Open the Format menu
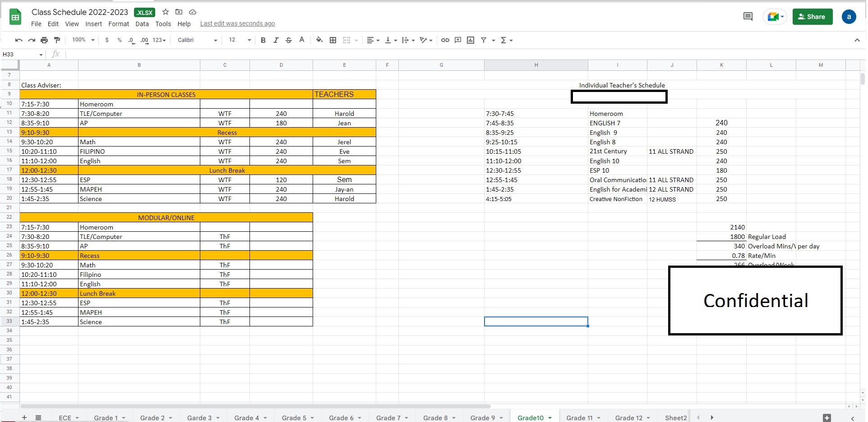 click(x=119, y=24)
